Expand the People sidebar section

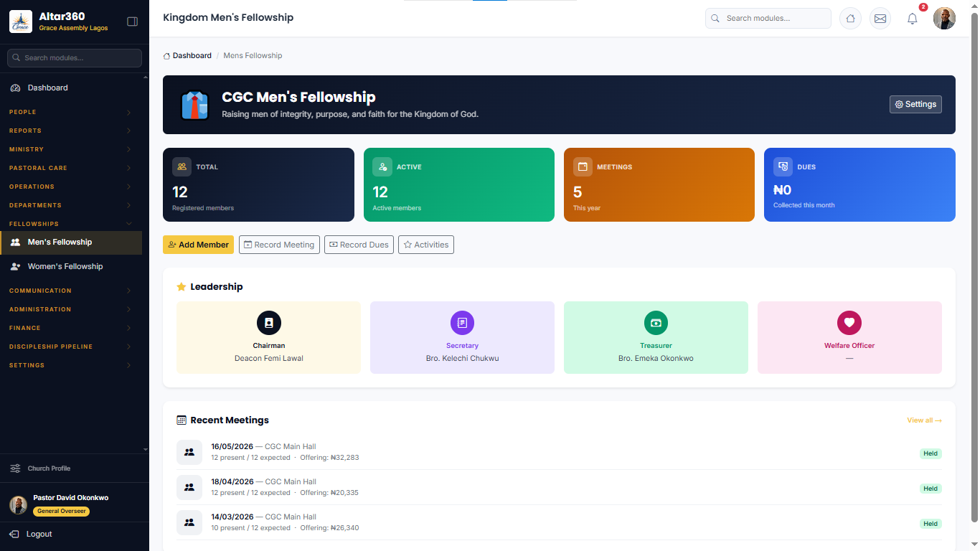click(70, 112)
